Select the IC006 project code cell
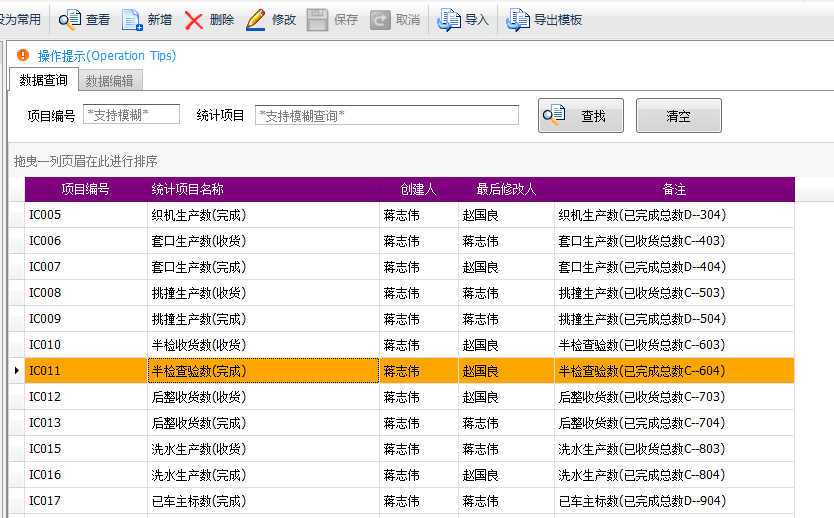Image resolution: width=834 pixels, height=518 pixels. tap(86, 241)
